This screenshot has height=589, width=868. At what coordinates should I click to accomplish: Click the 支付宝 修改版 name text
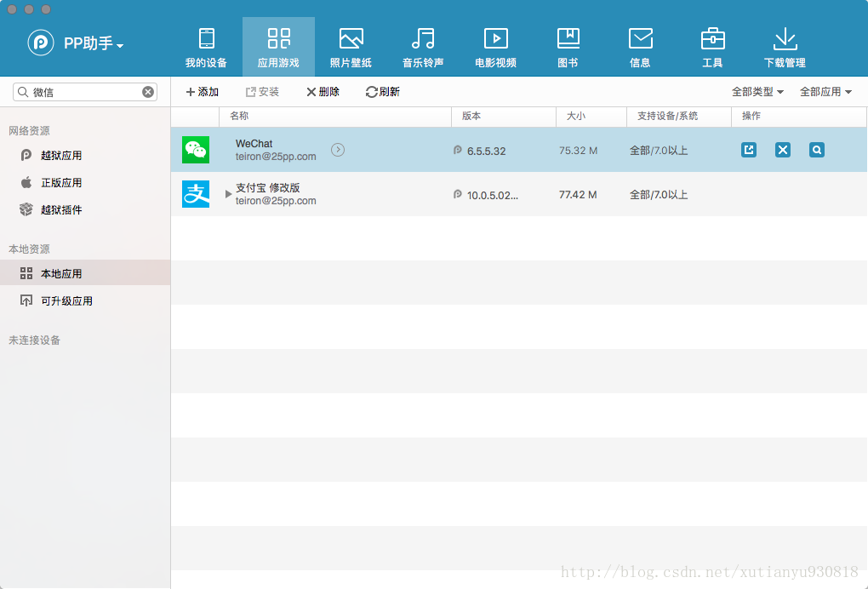click(268, 187)
